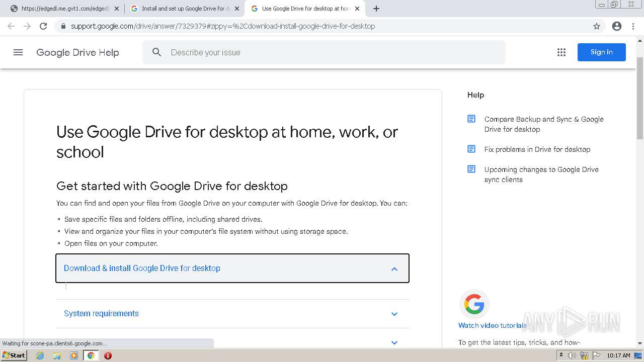Click the taskbar clock showing 10:17 AM

(x=618, y=355)
